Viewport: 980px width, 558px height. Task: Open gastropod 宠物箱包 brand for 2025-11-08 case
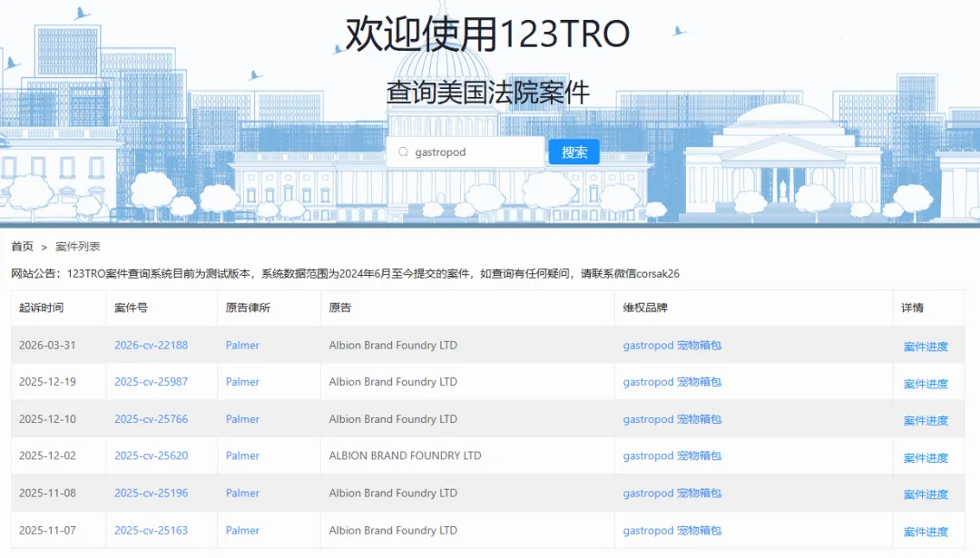pos(671,494)
